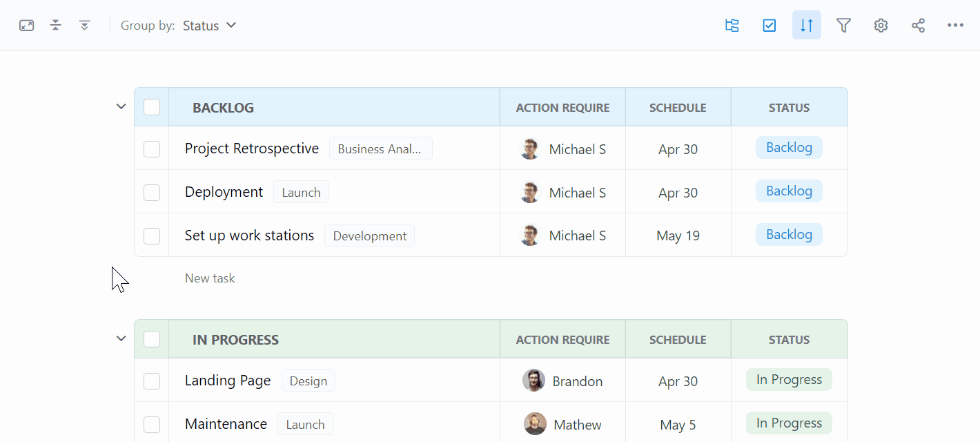Click the May 5 schedule date

point(678,425)
